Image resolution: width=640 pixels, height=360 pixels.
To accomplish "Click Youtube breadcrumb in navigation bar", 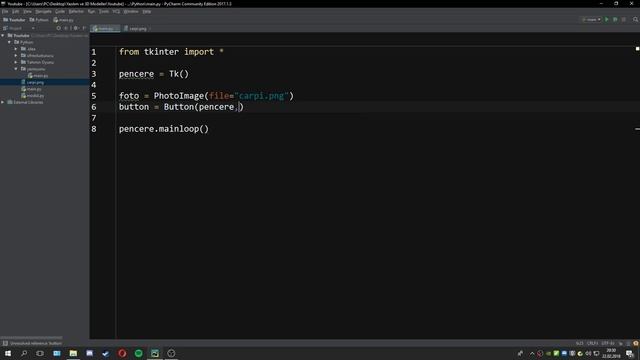I will click(14, 20).
